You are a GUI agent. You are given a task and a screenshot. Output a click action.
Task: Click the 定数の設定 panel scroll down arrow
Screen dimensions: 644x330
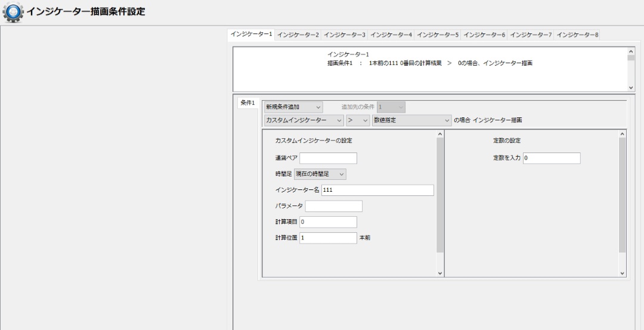click(x=622, y=273)
